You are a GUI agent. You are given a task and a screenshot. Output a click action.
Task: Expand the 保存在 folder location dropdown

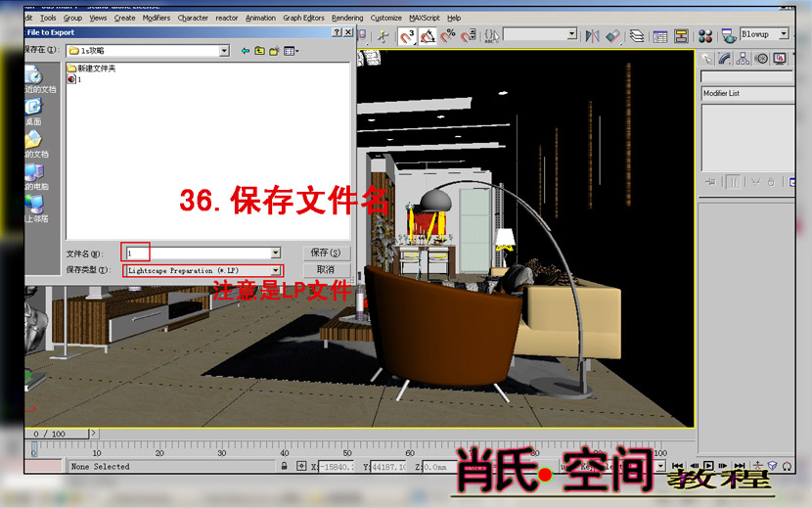pyautogui.click(x=224, y=51)
